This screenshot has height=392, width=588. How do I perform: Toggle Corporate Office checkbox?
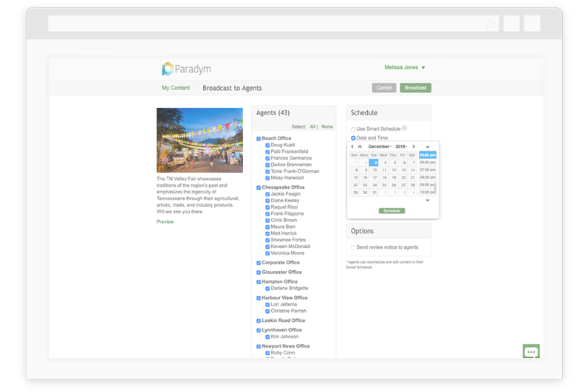[x=259, y=263]
